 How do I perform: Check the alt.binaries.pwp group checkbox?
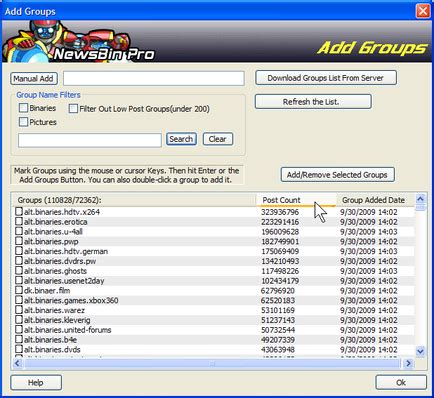coord(19,241)
